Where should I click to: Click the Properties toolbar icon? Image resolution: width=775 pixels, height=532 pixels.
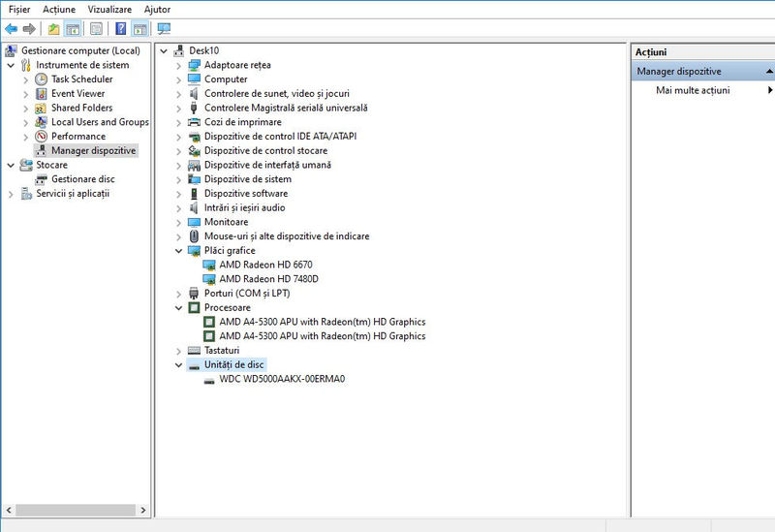coord(96,29)
